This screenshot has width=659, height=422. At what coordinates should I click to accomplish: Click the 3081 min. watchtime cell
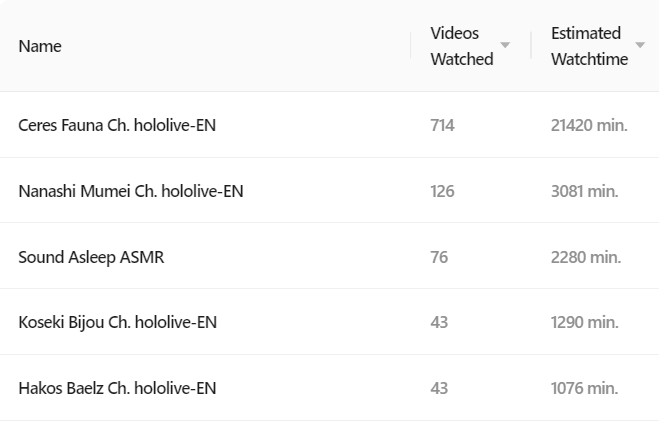coord(585,191)
